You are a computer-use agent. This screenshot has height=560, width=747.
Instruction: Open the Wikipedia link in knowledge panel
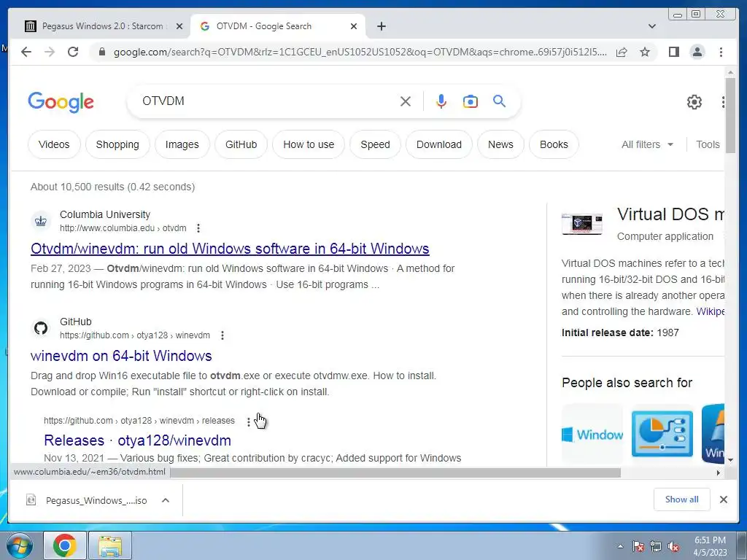(710, 311)
